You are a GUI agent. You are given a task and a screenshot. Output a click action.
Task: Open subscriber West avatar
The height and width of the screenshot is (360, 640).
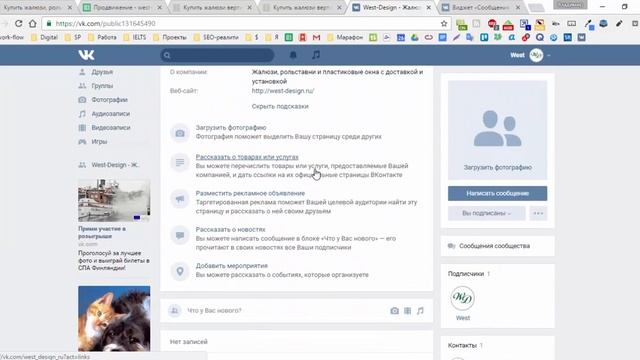click(x=462, y=298)
